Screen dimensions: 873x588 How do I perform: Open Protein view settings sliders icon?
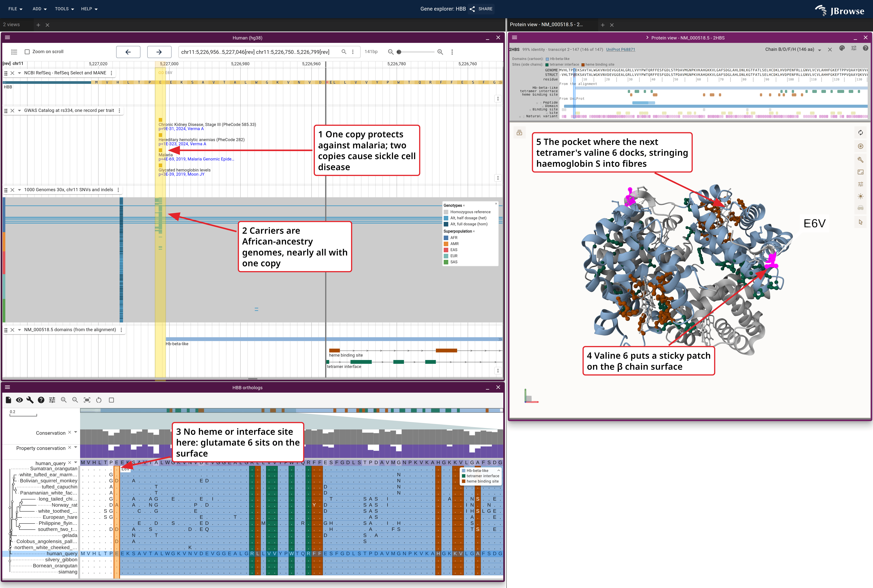pyautogui.click(x=853, y=48)
